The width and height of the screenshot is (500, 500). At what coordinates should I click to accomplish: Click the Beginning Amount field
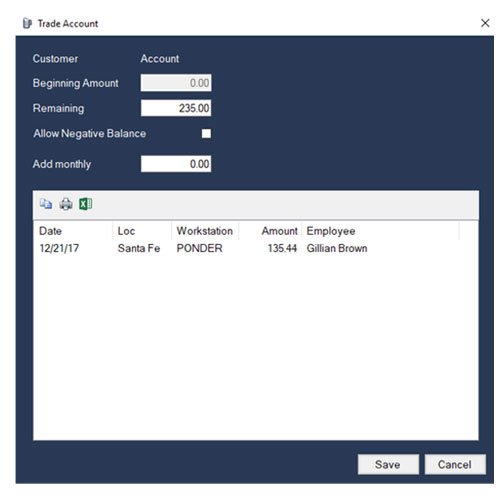pyautogui.click(x=176, y=83)
